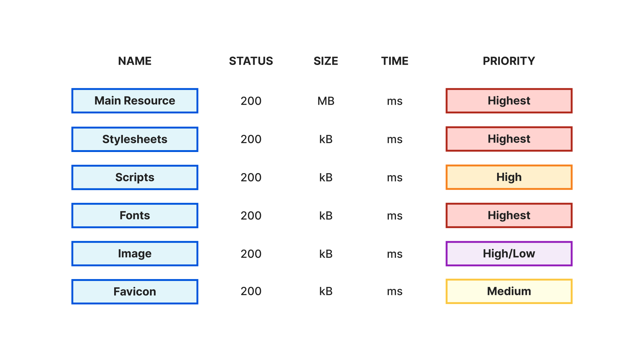Click the yellow Medium priority badge

pos(509,291)
